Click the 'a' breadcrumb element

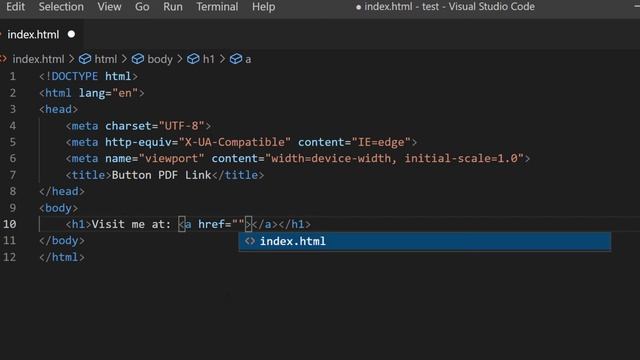pos(248,60)
